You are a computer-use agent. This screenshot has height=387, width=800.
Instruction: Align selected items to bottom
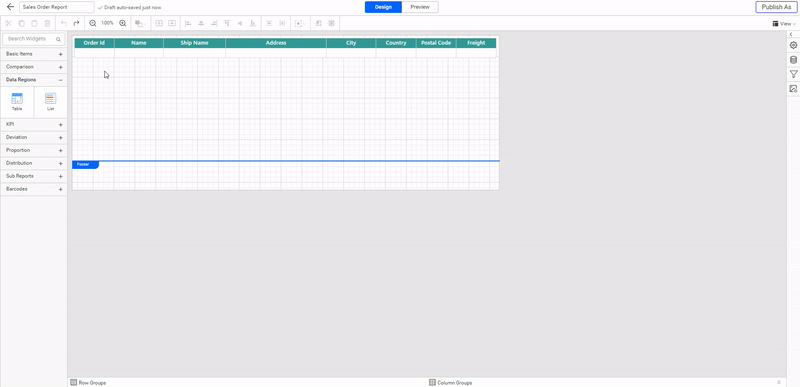[253, 23]
